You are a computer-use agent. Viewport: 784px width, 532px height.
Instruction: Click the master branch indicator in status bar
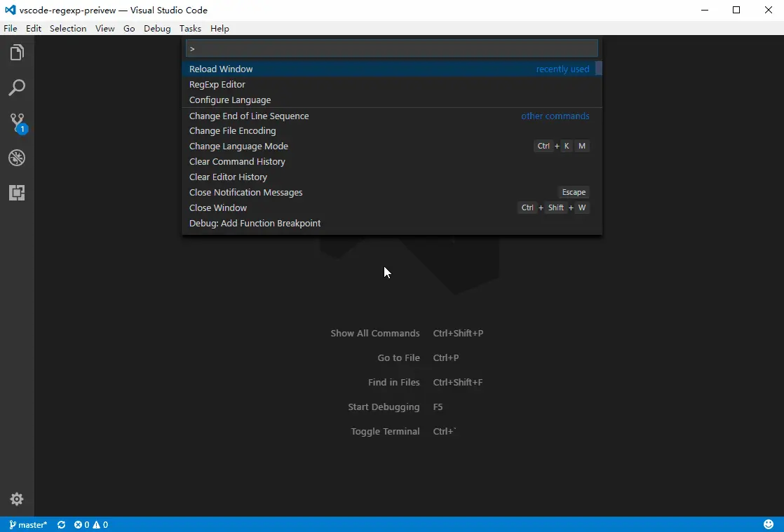(28, 524)
